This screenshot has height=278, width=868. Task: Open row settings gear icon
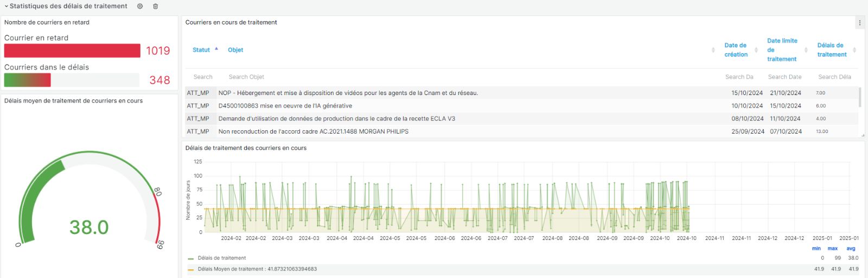pos(140,7)
